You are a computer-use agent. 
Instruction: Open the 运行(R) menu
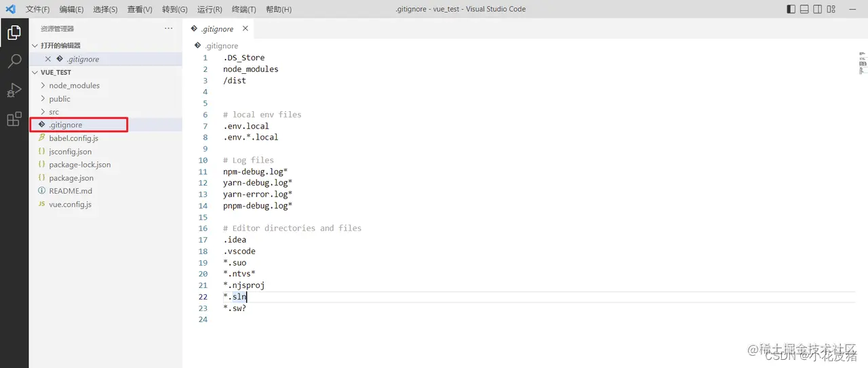(x=210, y=9)
